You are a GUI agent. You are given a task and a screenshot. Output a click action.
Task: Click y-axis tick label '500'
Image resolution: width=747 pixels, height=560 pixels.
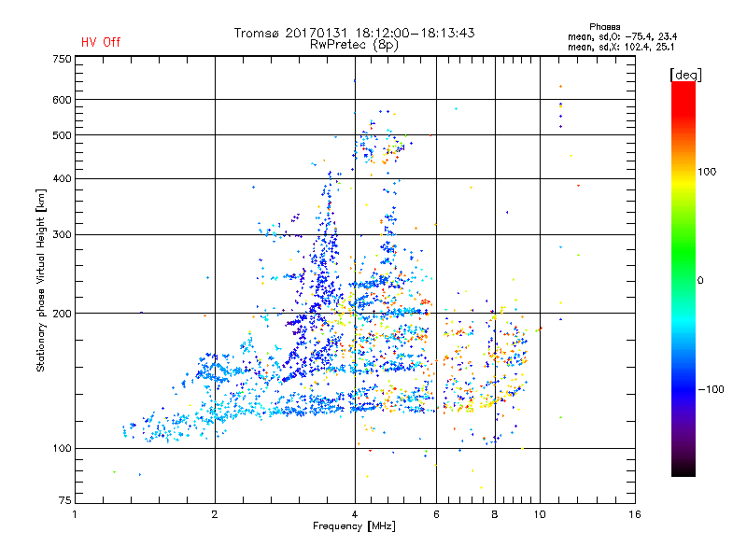pyautogui.click(x=62, y=135)
